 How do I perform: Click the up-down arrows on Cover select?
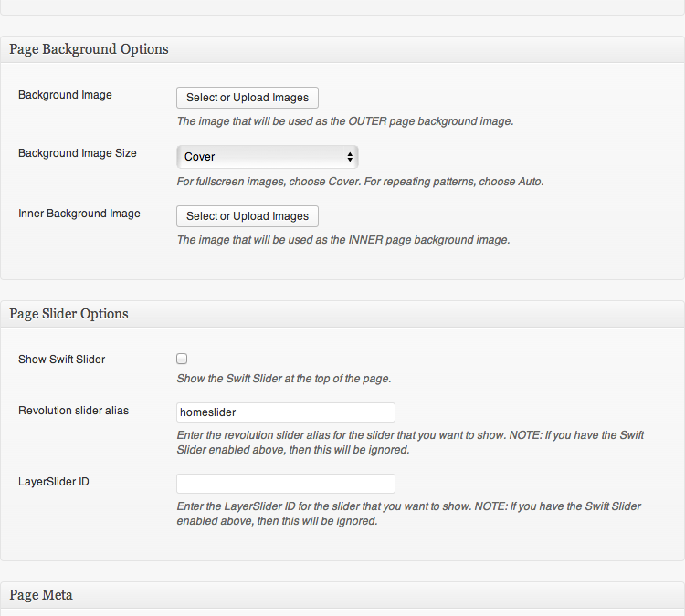pos(350,157)
